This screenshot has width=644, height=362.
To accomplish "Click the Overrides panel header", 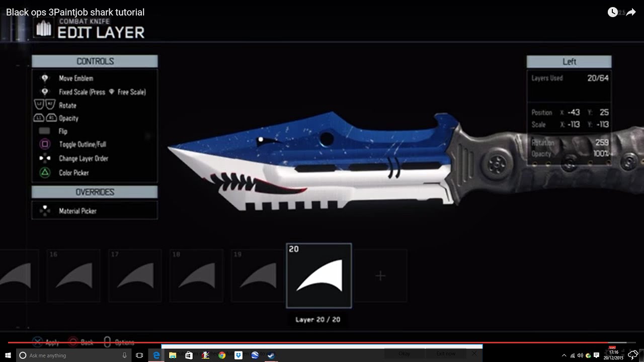I will 95,192.
